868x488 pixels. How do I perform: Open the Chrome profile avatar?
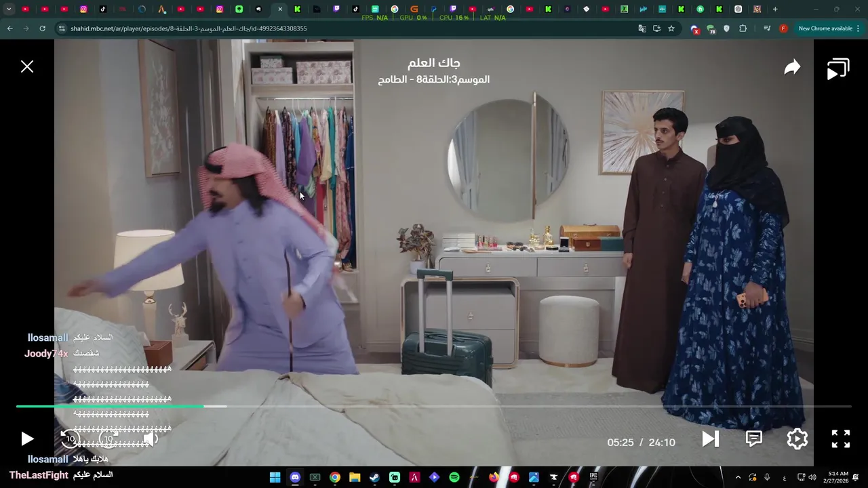tap(783, 28)
